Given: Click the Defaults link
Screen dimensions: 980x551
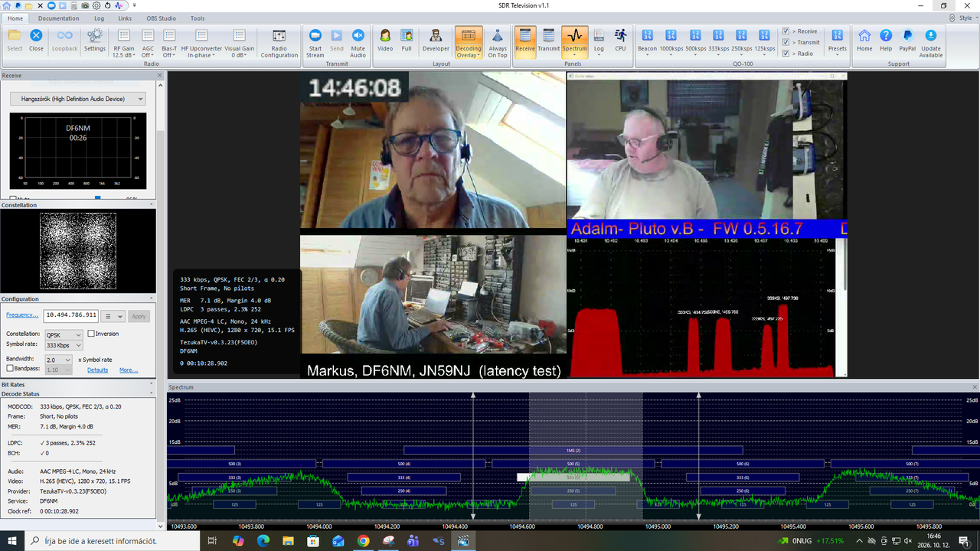Looking at the screenshot, I should click(97, 370).
